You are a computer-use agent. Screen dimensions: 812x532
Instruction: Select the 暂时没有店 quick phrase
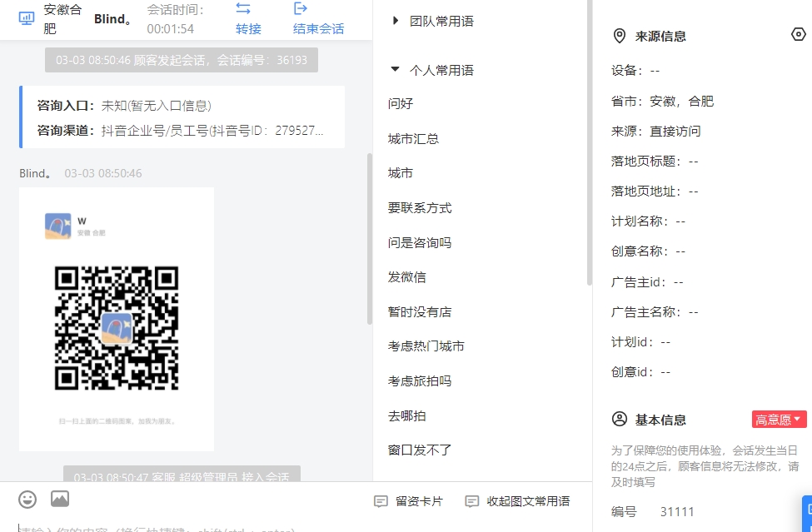coord(420,312)
